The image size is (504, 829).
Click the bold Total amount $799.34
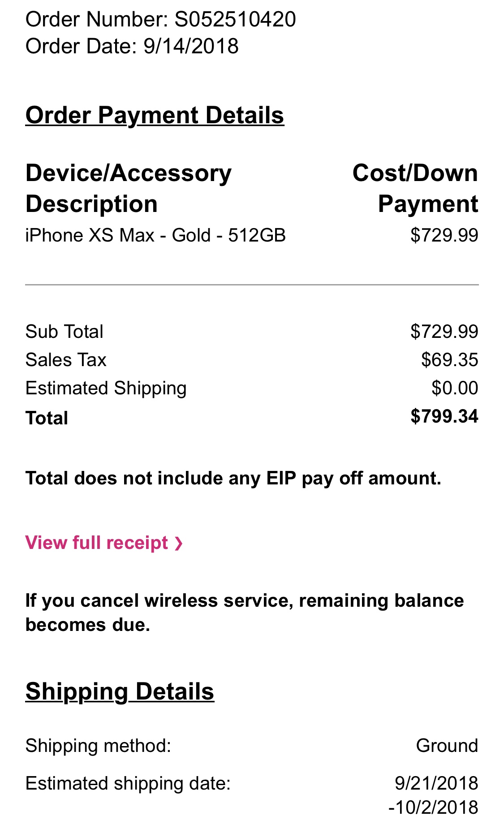pyautogui.click(x=444, y=416)
